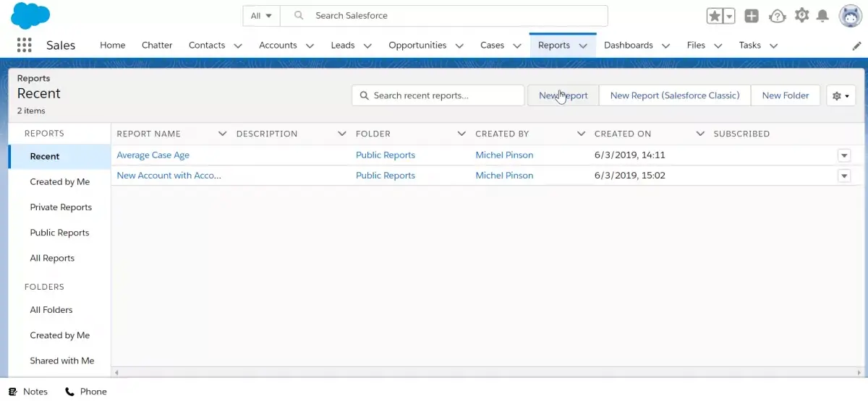868x401 pixels.
Task: Open the Phone utility bar item
Action: pos(86,392)
